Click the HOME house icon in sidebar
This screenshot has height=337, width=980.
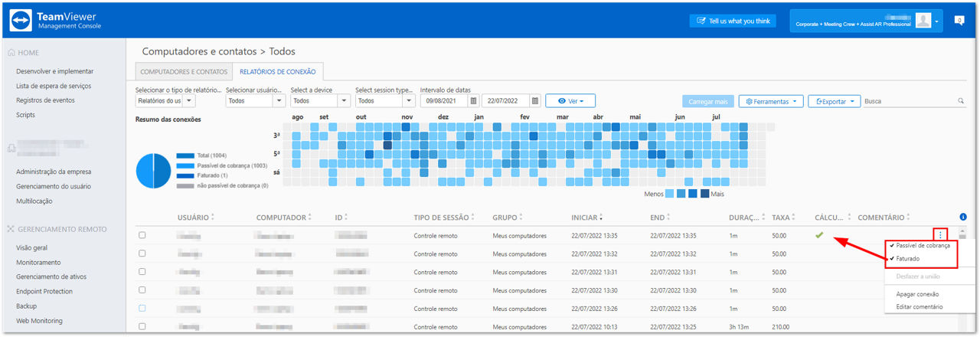(x=11, y=53)
